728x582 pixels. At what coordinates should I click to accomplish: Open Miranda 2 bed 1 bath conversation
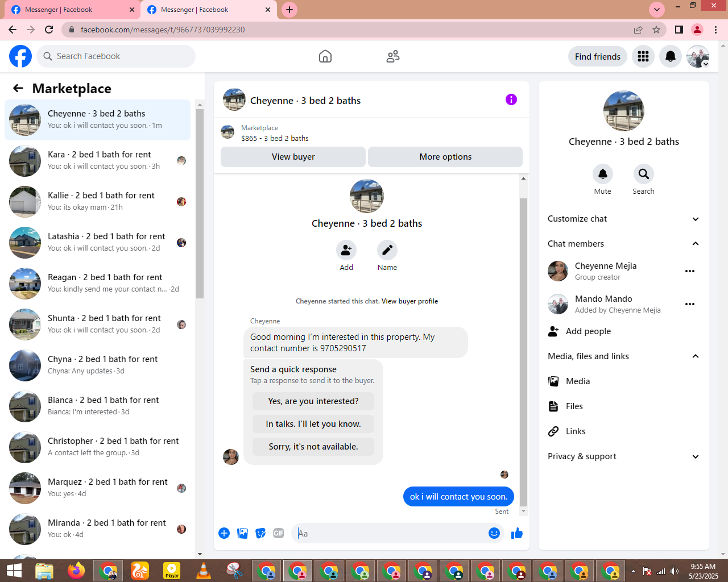click(98, 529)
